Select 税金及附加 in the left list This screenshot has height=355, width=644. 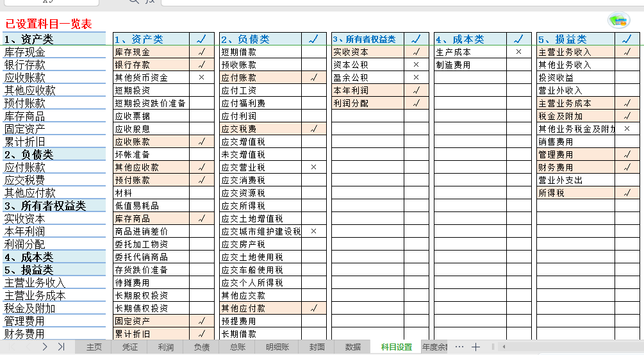pos(54,308)
